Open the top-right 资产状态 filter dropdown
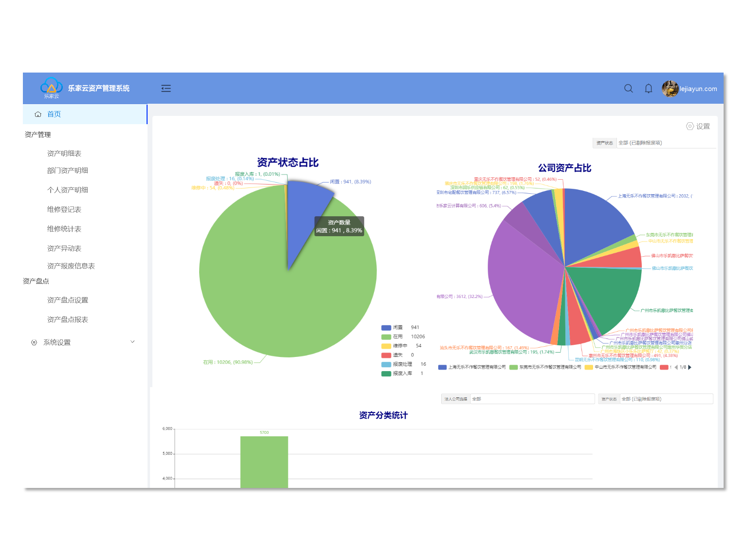This screenshot has height=560, width=746. pyautogui.click(x=665, y=143)
